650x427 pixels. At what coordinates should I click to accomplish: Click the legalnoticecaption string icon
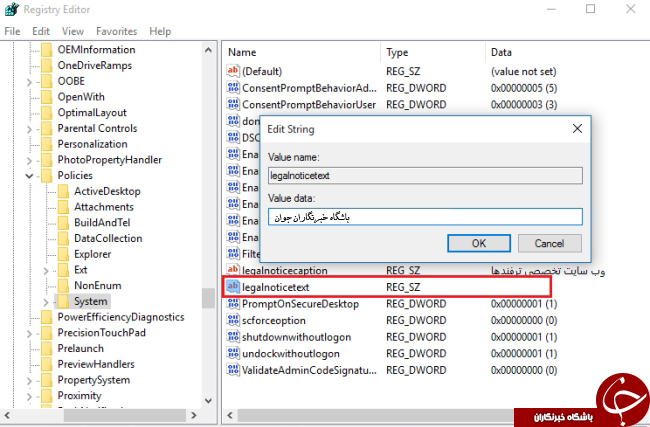pos(233,270)
